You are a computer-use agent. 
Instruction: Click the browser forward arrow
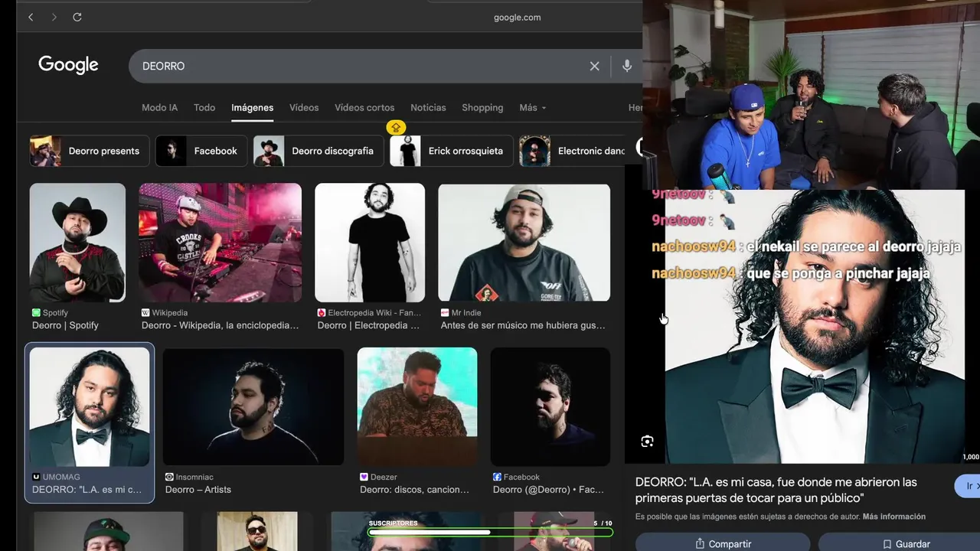pos(54,17)
